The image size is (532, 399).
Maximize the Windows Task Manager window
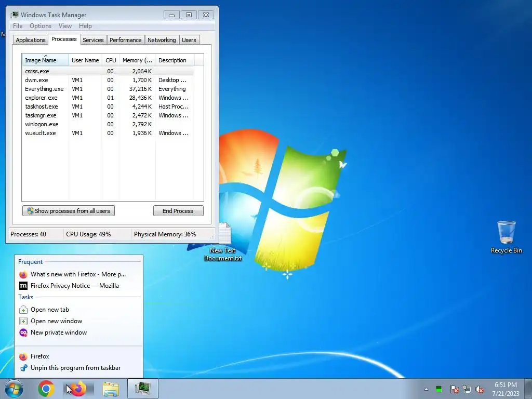tap(189, 15)
